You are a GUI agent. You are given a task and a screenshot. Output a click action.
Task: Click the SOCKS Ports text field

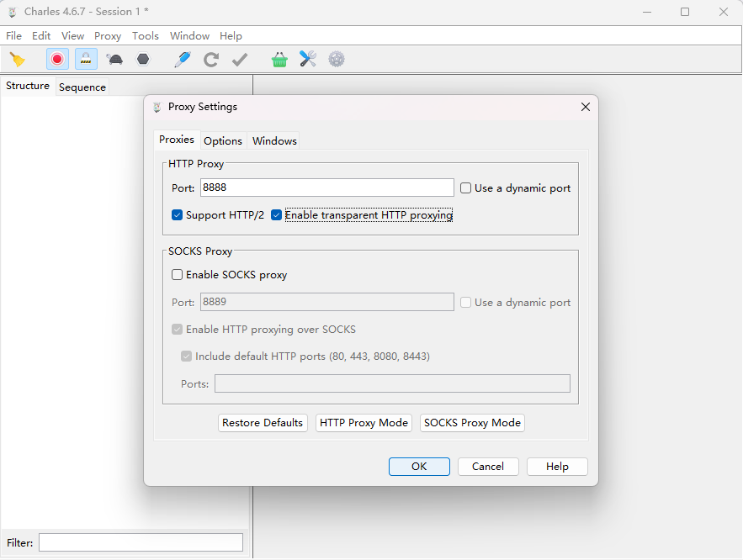(x=392, y=383)
